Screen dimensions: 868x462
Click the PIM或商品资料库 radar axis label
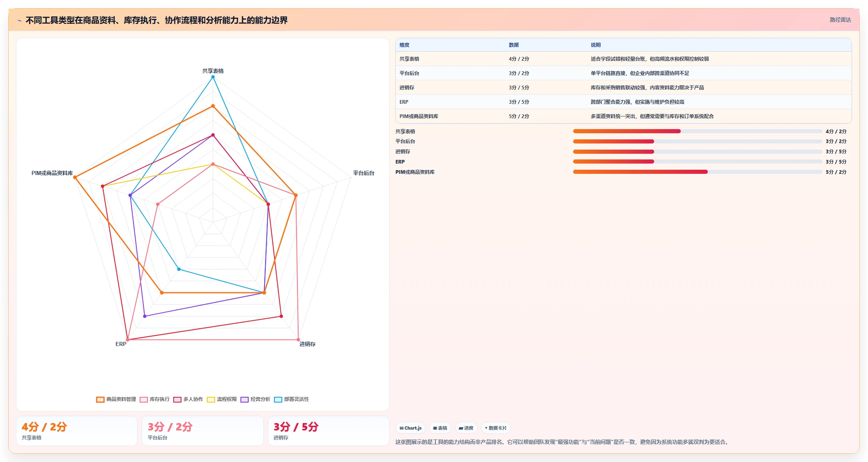click(x=52, y=173)
